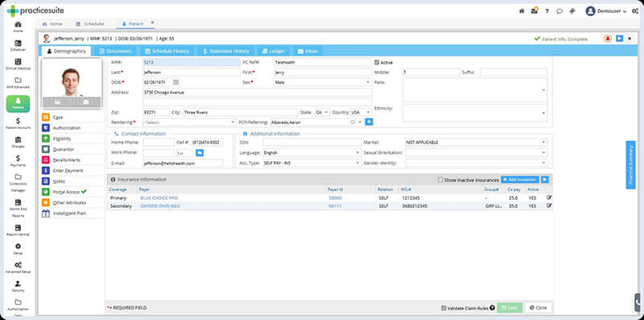The height and width of the screenshot is (320, 644).
Task: Open the Rendering provider dropdown
Action: pyautogui.click(x=189, y=123)
